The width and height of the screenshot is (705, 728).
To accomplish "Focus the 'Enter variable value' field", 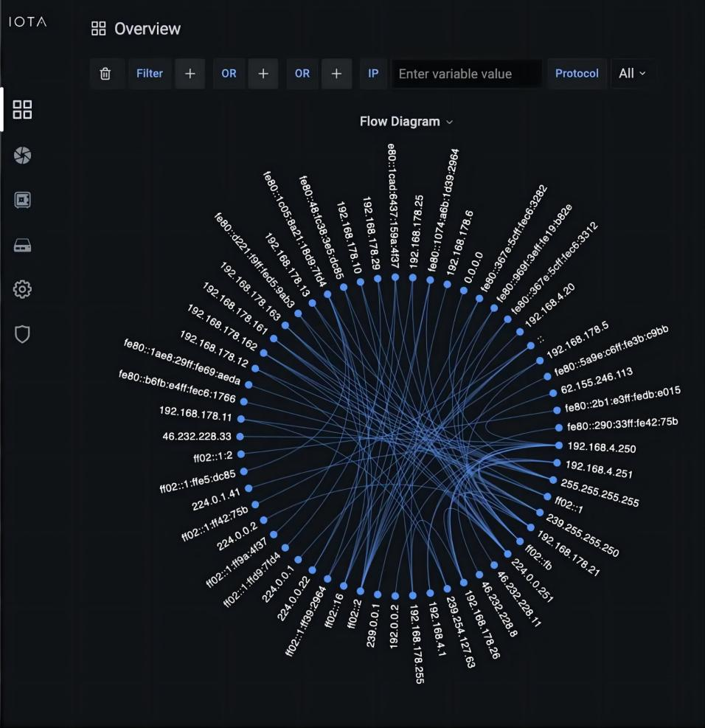I will coord(466,74).
